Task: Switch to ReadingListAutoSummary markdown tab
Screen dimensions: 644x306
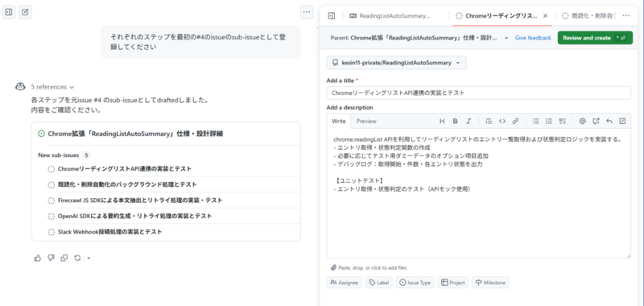Action: click(390, 16)
